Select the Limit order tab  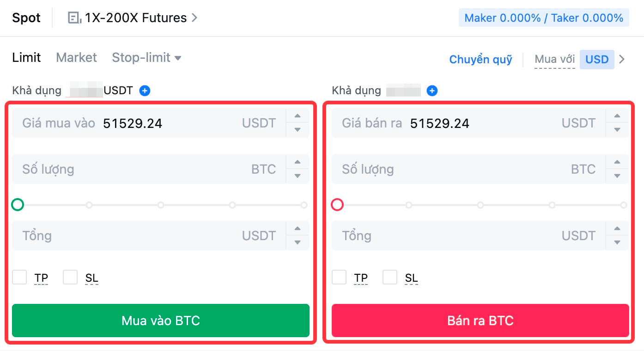[x=26, y=58]
